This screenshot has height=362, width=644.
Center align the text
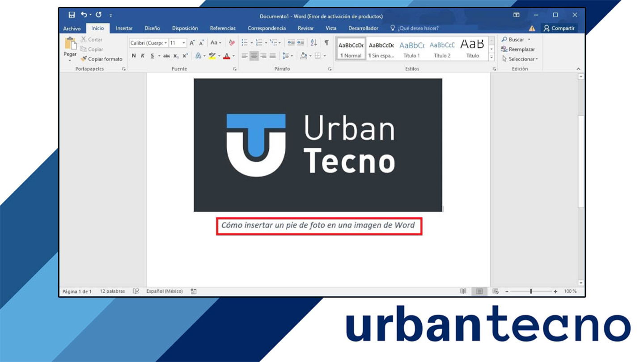pyautogui.click(x=254, y=56)
